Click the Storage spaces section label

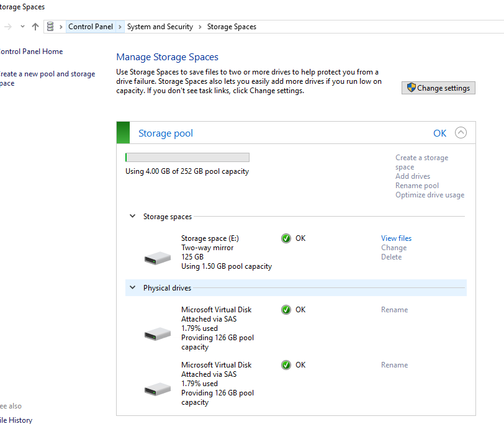coord(168,217)
